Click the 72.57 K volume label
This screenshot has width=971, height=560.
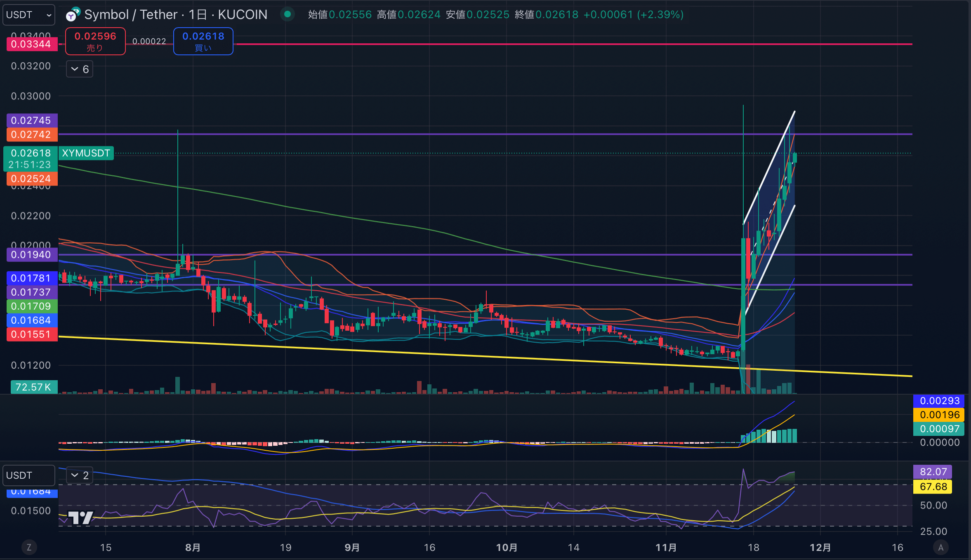tap(34, 387)
